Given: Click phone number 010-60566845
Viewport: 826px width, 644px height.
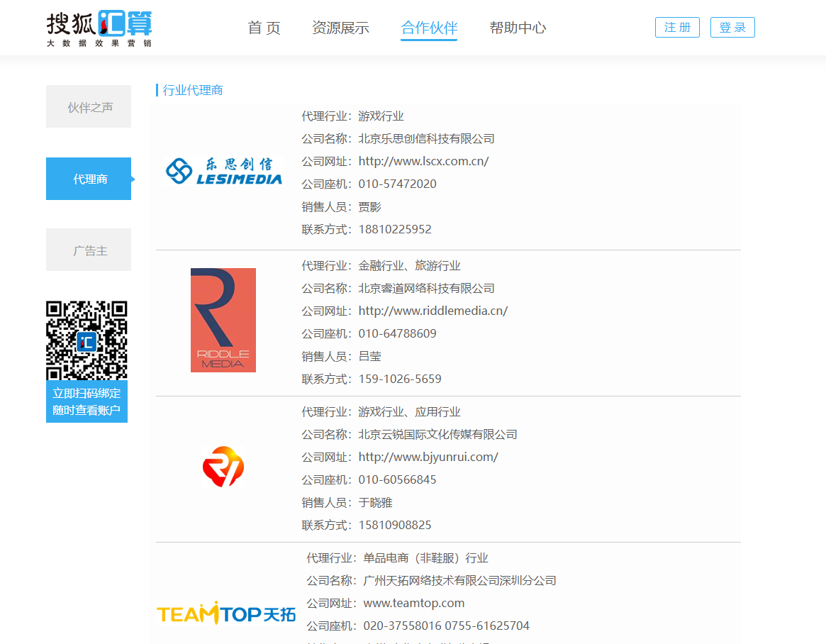Looking at the screenshot, I should point(398,479).
